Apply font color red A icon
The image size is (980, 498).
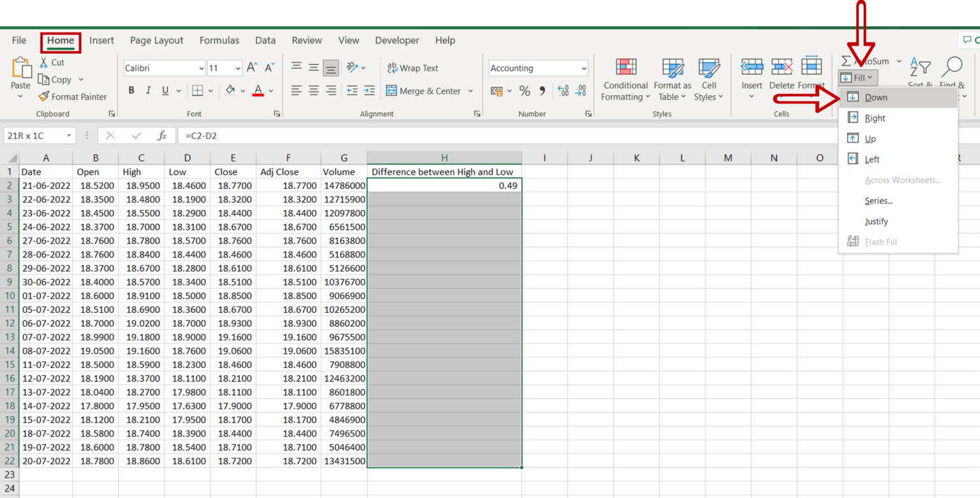tap(258, 91)
